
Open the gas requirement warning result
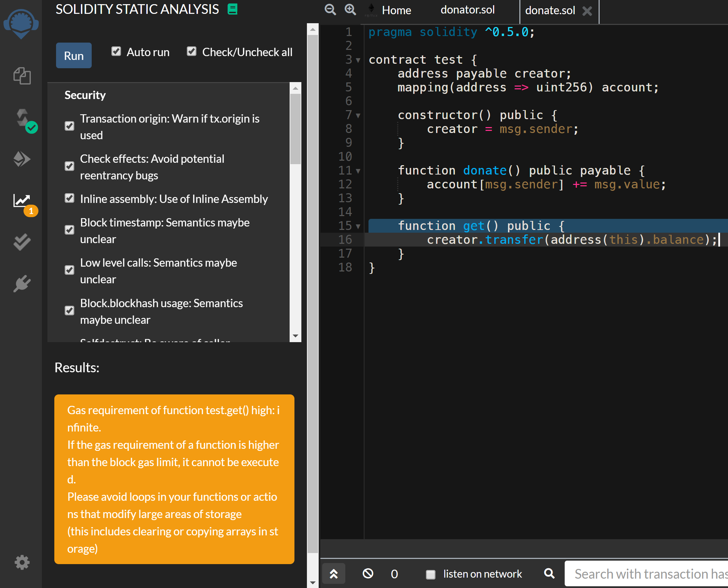pyautogui.click(x=174, y=479)
